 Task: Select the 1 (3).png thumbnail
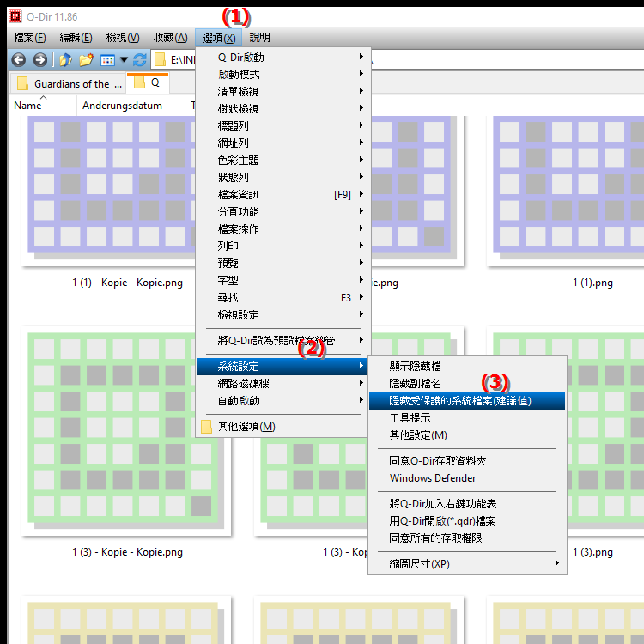tap(606, 431)
